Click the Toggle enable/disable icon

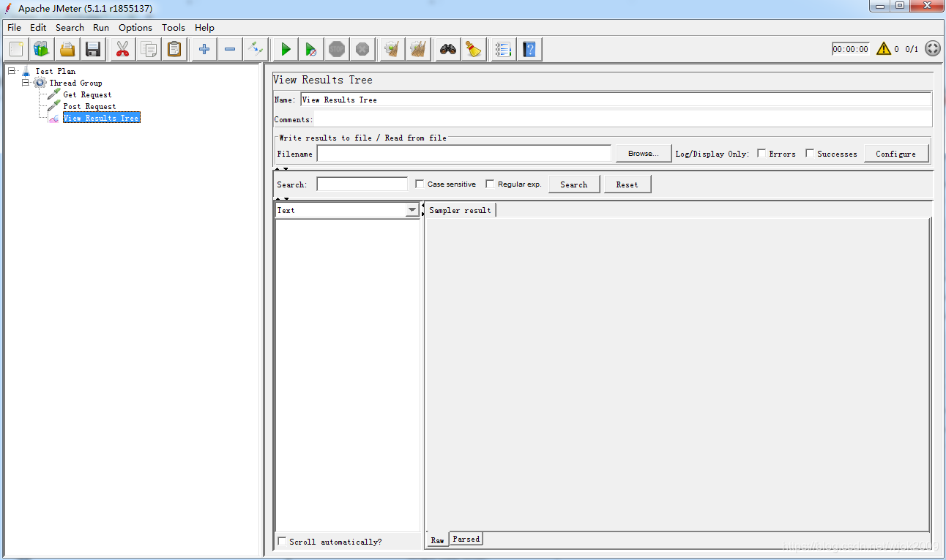(256, 49)
